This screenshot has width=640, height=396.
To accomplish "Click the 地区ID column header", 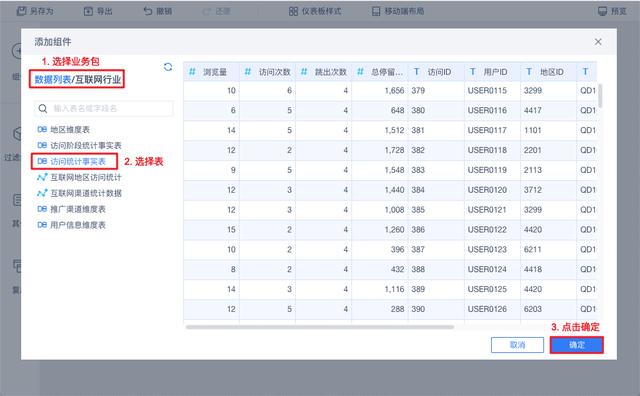I will tap(548, 72).
